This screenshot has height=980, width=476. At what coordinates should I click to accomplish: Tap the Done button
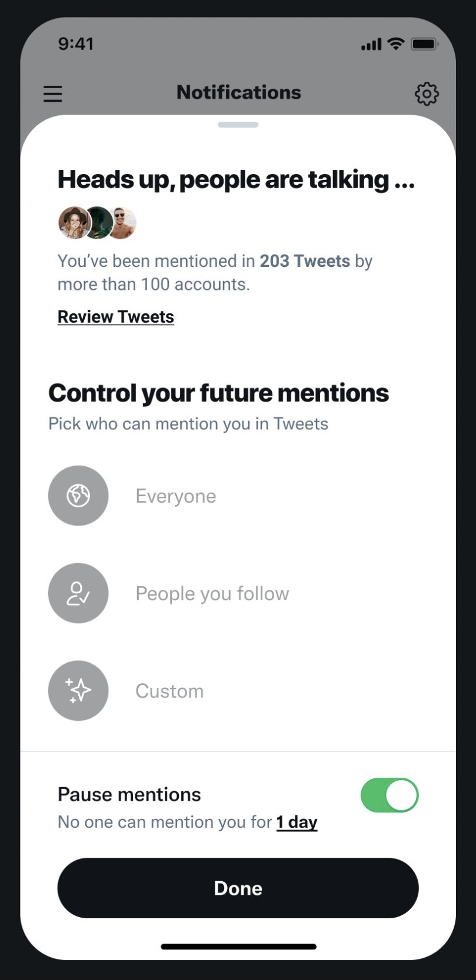(x=238, y=888)
